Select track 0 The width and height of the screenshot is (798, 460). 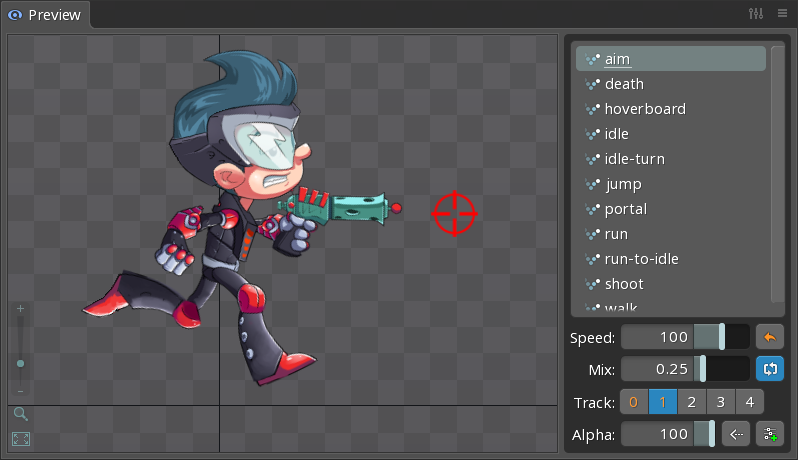pyautogui.click(x=633, y=402)
